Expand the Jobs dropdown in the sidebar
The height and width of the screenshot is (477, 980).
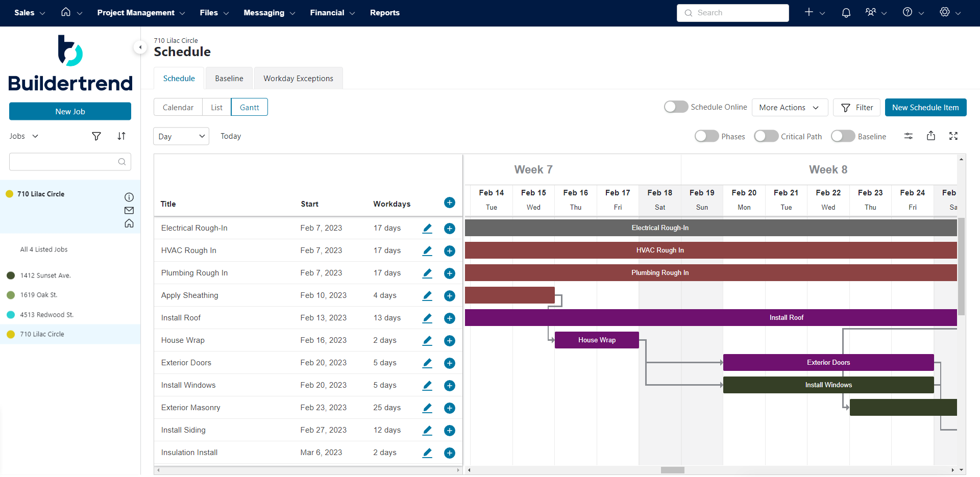click(x=23, y=136)
